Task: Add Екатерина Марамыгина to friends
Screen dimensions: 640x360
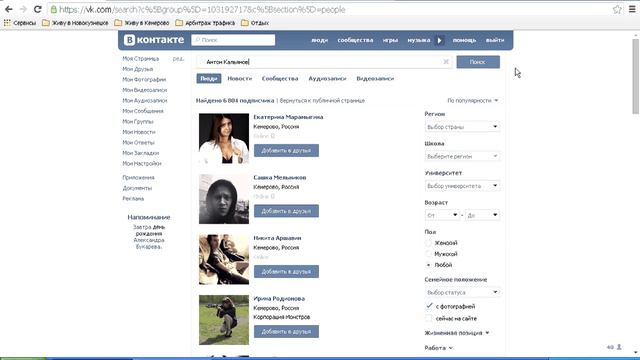Action: (286, 151)
